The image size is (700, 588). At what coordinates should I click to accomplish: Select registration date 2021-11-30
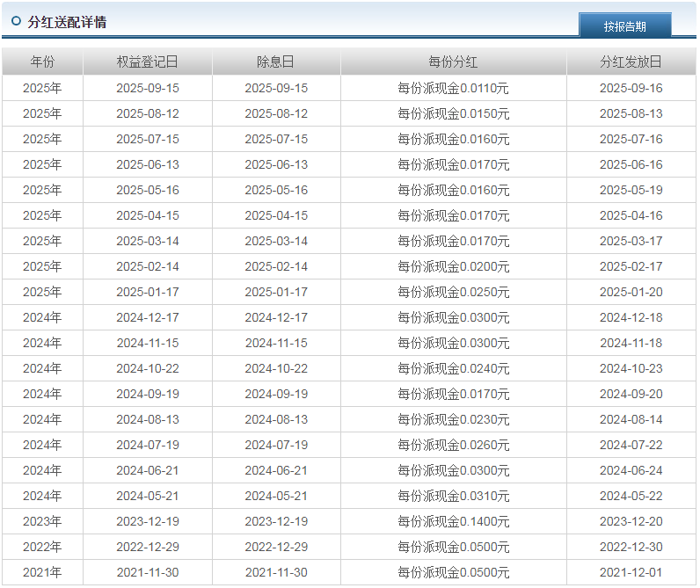click(x=148, y=572)
